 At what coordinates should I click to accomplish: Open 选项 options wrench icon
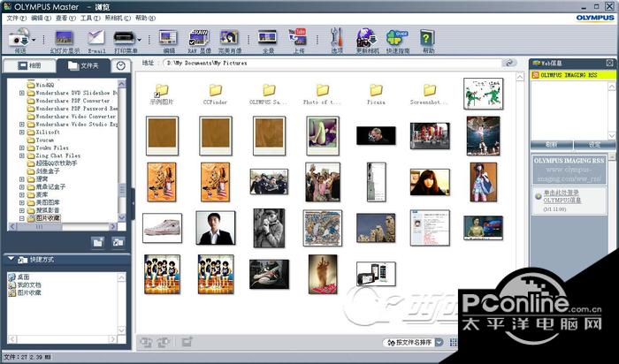336,38
